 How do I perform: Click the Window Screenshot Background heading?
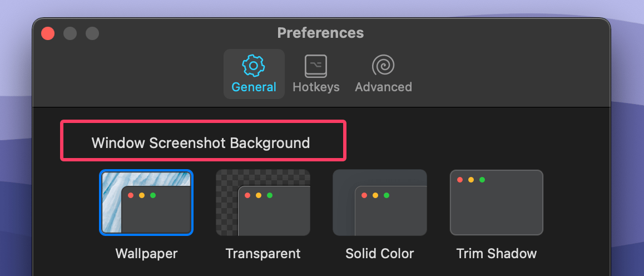click(200, 143)
